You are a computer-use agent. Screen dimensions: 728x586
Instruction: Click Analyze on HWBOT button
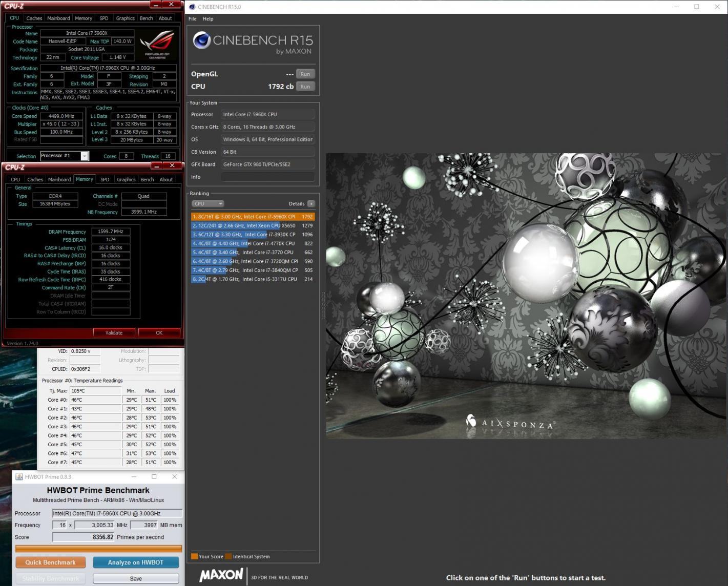click(136, 562)
